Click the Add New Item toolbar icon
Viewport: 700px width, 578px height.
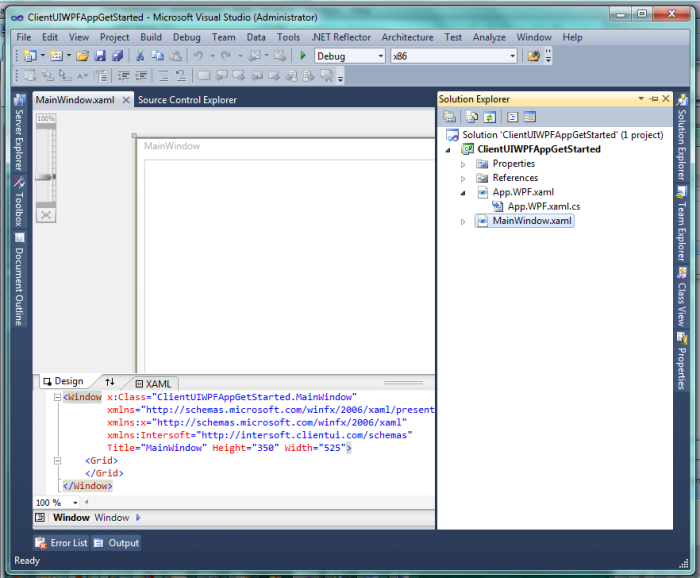point(56,56)
